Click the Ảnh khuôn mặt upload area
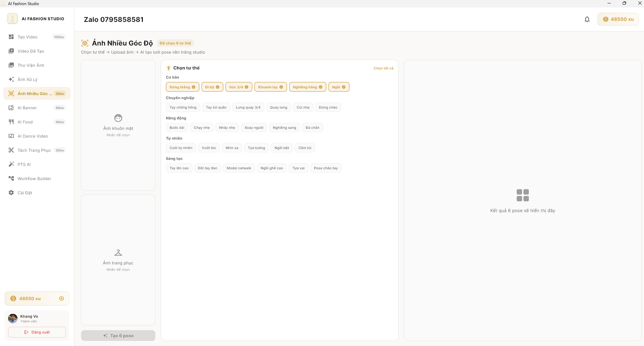Image resolution: width=644 pixels, height=346 pixels. [118, 125]
